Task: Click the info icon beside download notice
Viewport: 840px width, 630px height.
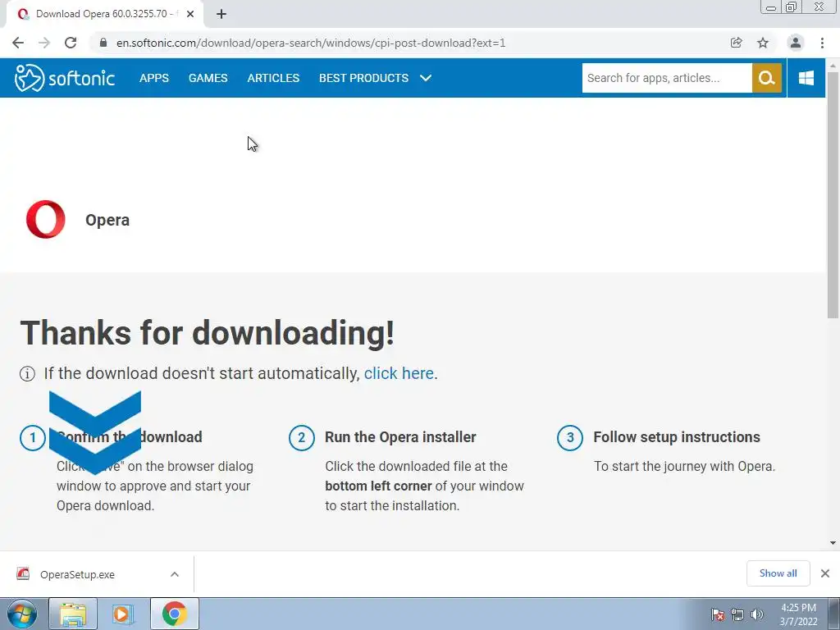Action: click(27, 374)
